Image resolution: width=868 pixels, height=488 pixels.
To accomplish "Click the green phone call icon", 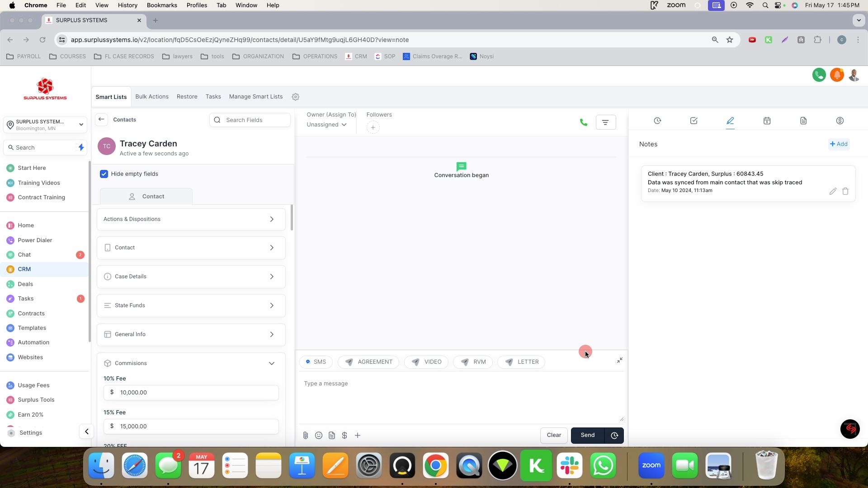I will (x=583, y=122).
